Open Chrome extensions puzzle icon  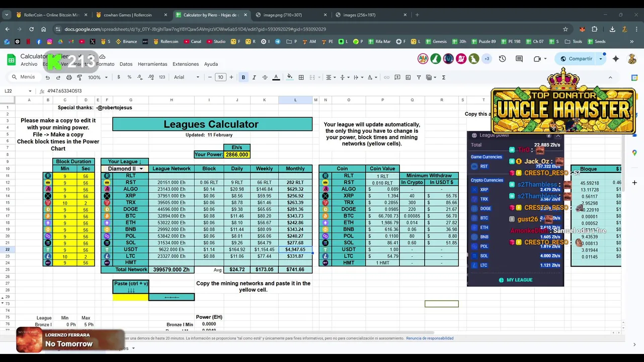[594, 29]
